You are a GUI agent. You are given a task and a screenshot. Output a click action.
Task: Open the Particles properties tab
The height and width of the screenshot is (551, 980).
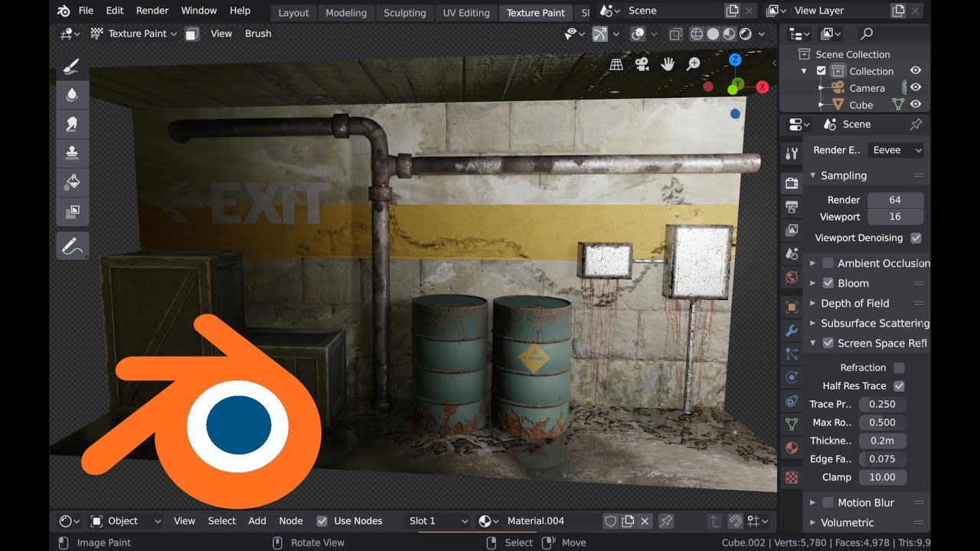click(x=792, y=354)
